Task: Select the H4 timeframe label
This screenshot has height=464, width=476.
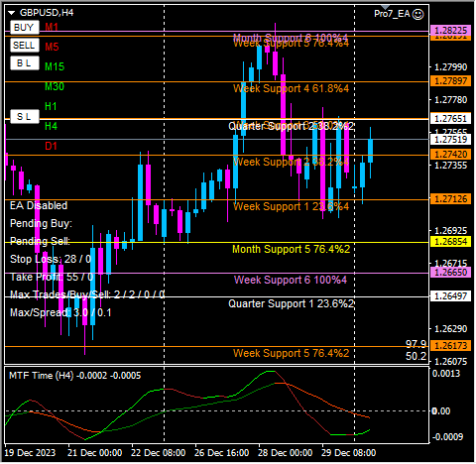Action: pyautogui.click(x=51, y=126)
